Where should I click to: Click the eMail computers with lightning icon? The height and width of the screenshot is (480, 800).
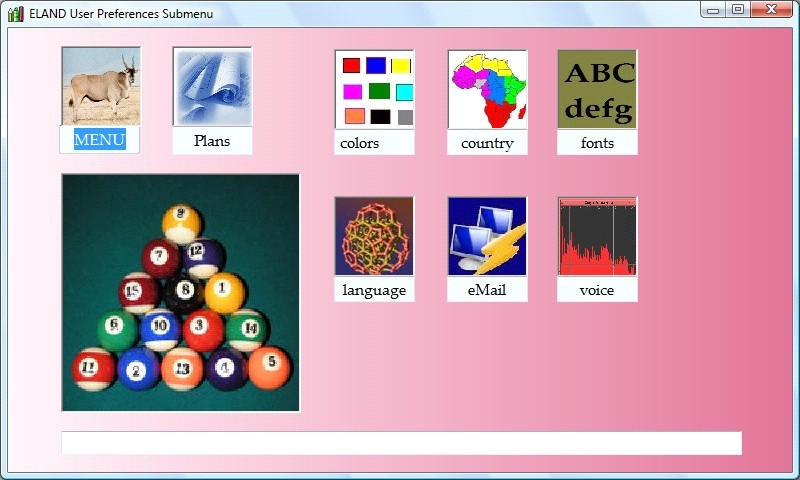487,236
